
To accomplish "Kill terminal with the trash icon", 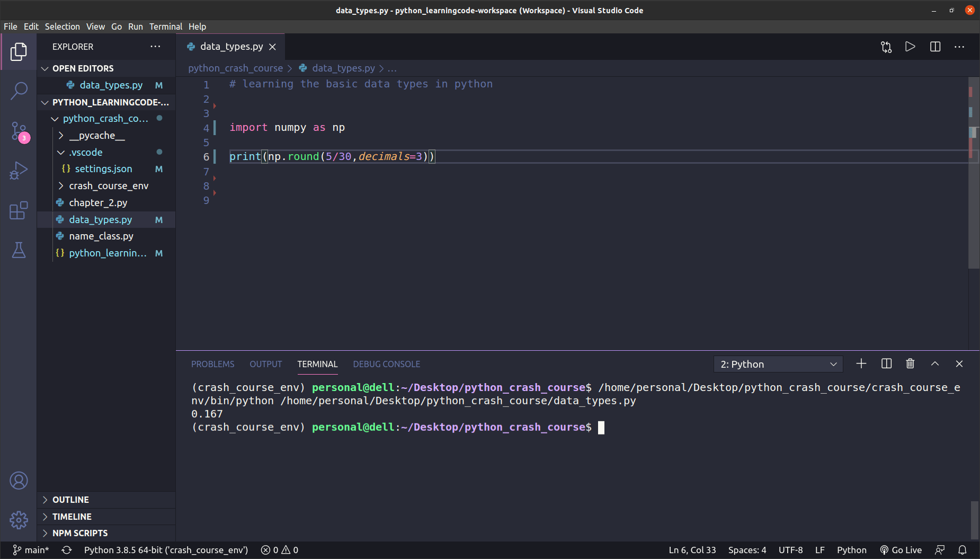I will click(910, 363).
